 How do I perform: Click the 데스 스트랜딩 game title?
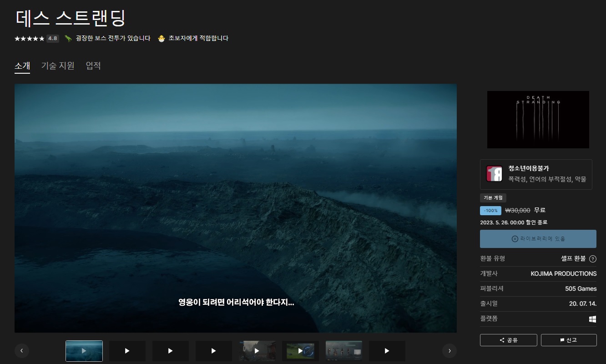[x=70, y=19]
